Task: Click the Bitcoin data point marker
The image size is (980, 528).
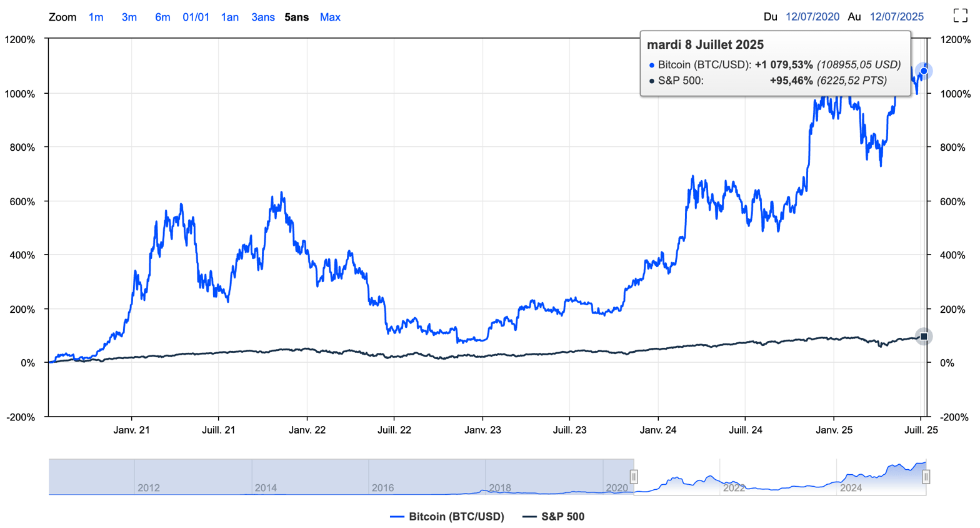Action: (924, 71)
